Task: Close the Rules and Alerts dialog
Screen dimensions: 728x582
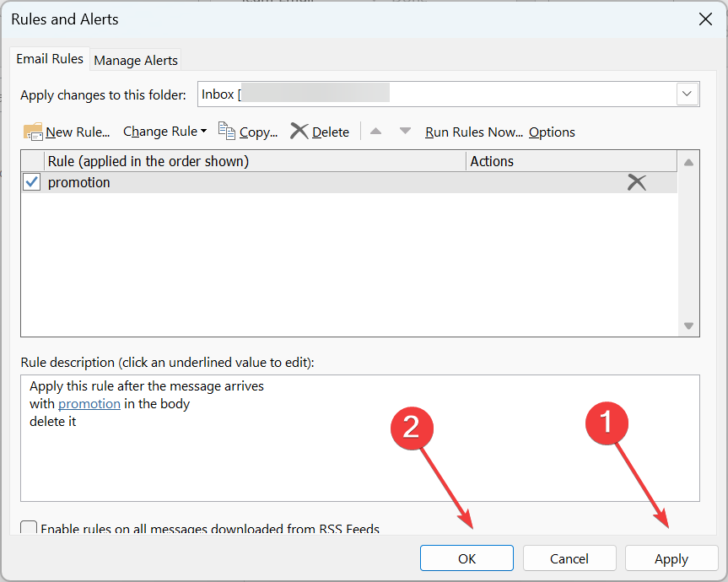Action: point(705,19)
